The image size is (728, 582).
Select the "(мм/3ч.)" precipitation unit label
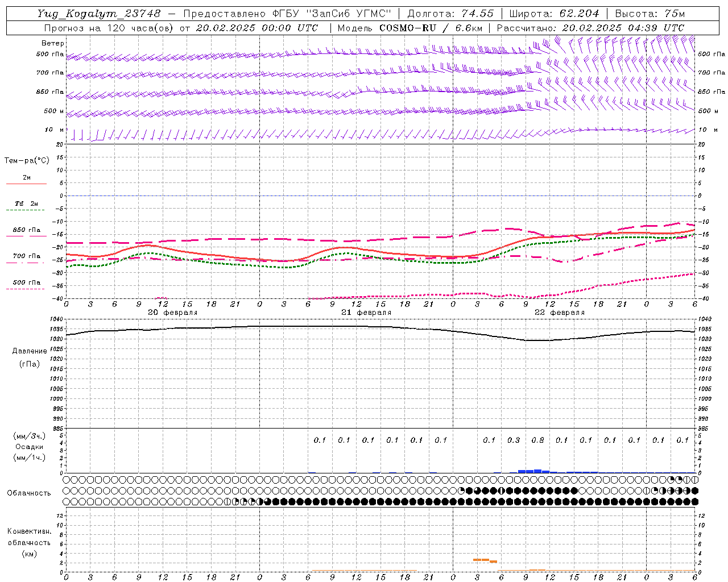pos(30,436)
